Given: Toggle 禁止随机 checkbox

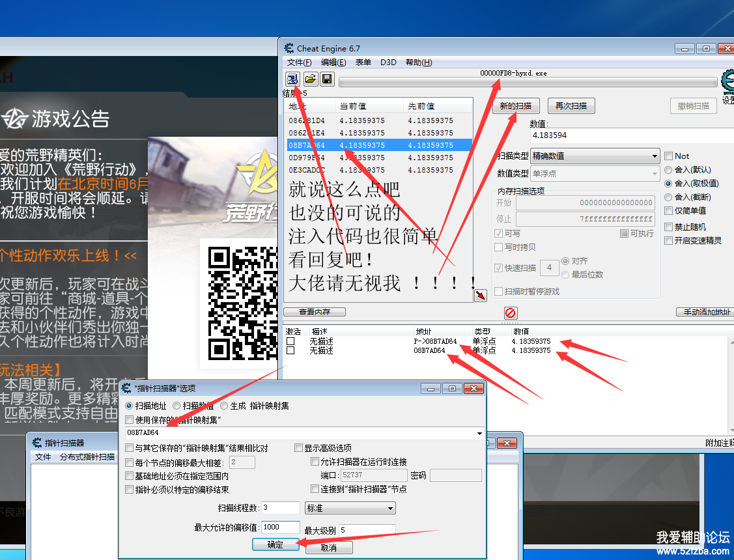Looking at the screenshot, I should coord(668,227).
